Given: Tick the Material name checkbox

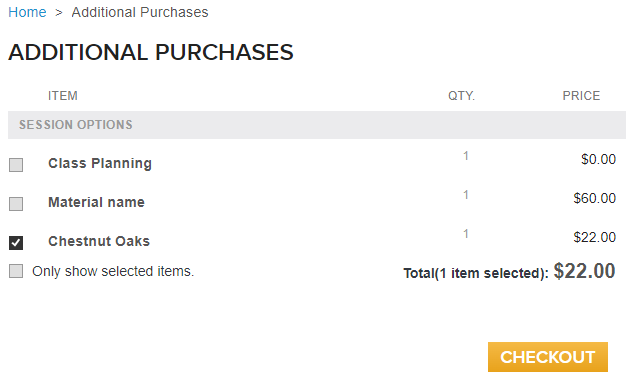Looking at the screenshot, I should point(16,204).
